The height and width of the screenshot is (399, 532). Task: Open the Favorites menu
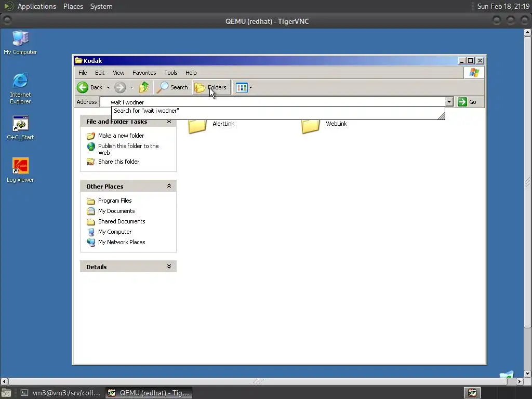(144, 73)
